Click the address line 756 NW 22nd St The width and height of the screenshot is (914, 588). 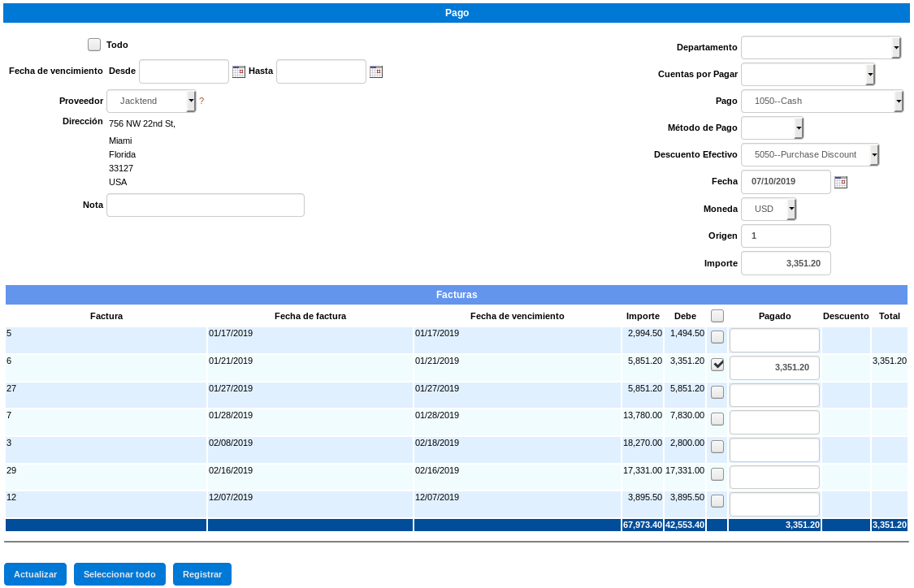pos(142,123)
